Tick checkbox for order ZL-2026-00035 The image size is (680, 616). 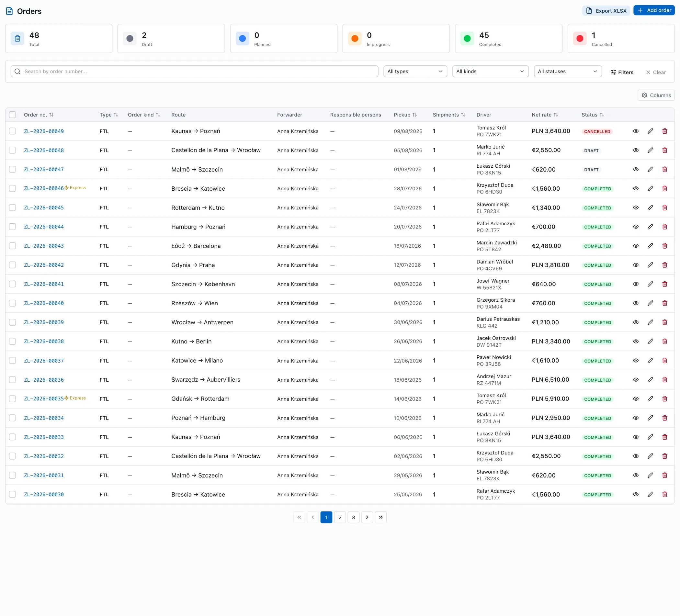[x=13, y=398]
